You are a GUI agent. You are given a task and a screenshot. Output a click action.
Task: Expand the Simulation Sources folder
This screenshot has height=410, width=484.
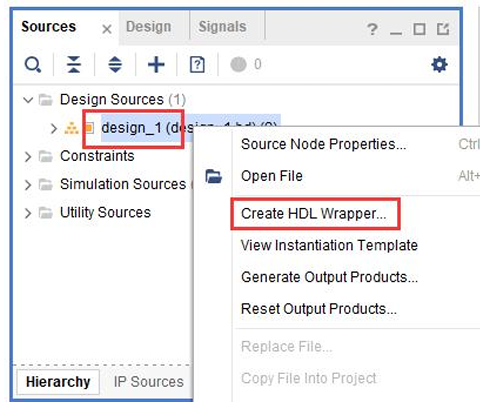tap(28, 185)
